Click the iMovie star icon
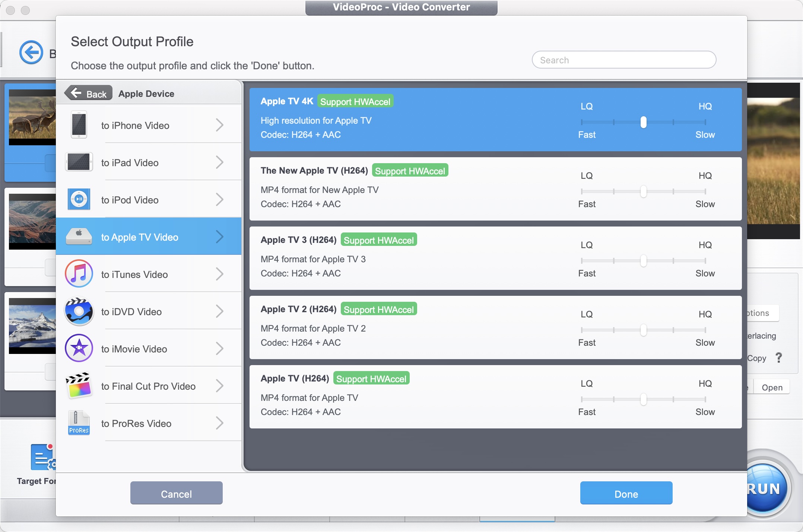Viewport: 803px width, 532px height. point(79,349)
